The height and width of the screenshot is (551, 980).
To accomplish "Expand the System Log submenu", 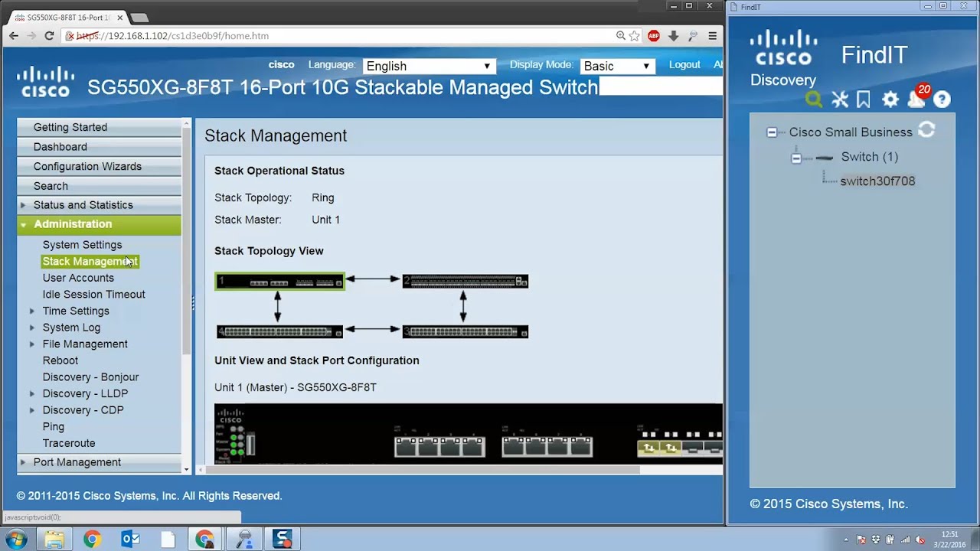I will (x=32, y=328).
